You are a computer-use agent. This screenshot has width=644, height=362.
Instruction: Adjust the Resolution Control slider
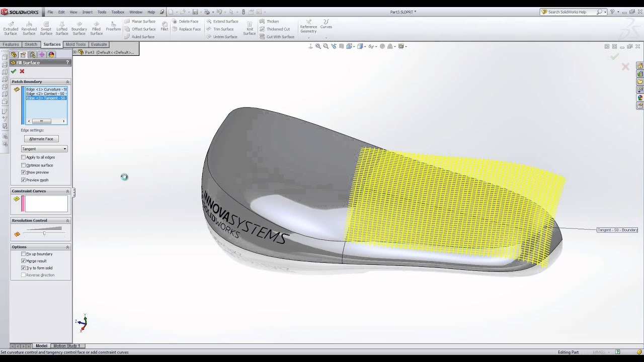click(44, 233)
